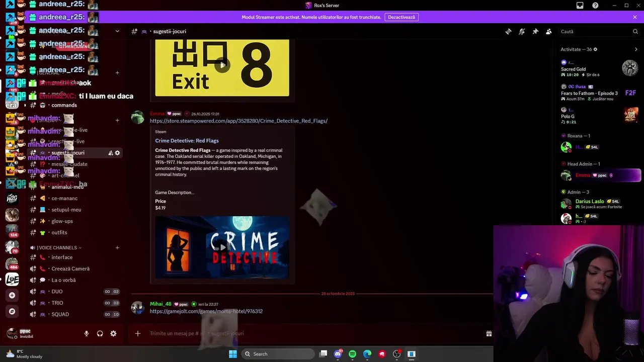This screenshot has width=644, height=362.
Task: Join La o vorbă voice channel
Action: click(63, 280)
